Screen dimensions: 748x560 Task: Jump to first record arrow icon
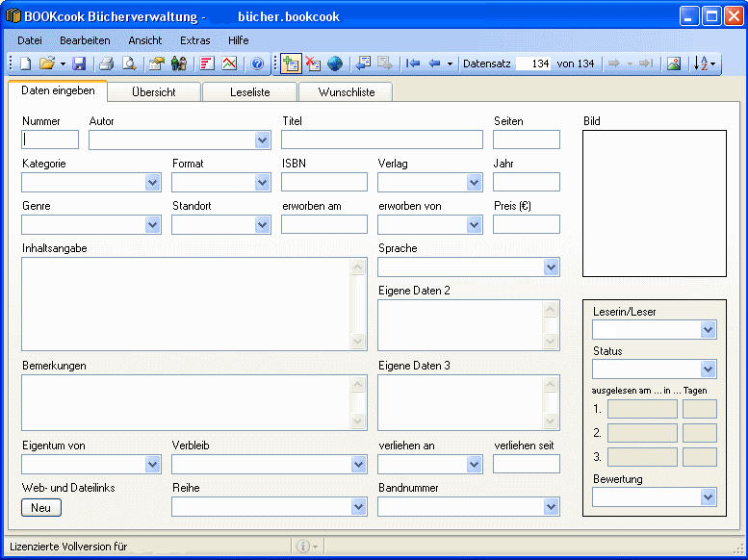[413, 64]
